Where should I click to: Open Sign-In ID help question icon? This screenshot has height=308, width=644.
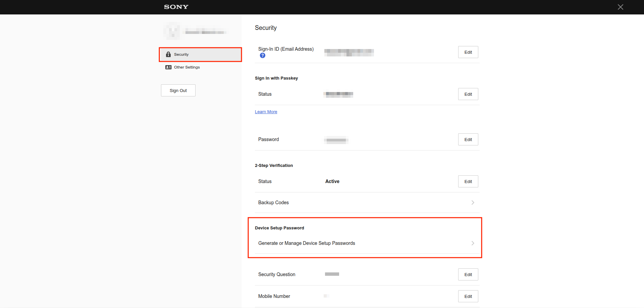[263, 55]
